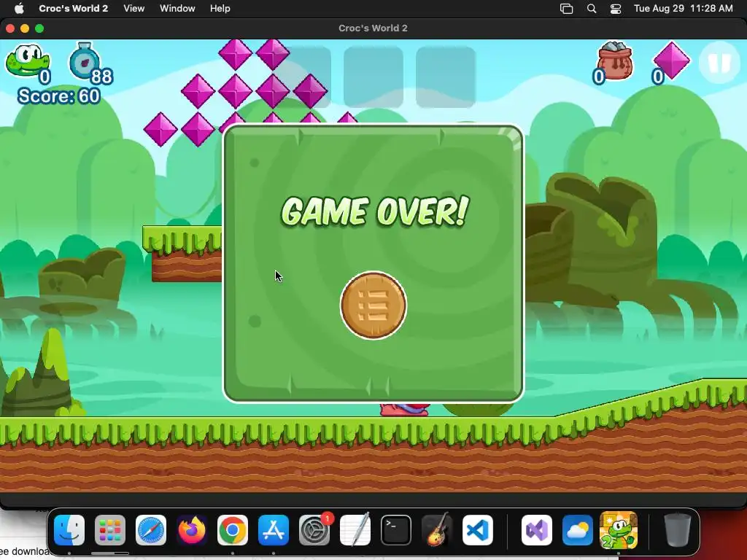Open Google Chrome from the Dock
747x560 pixels.
click(x=233, y=530)
